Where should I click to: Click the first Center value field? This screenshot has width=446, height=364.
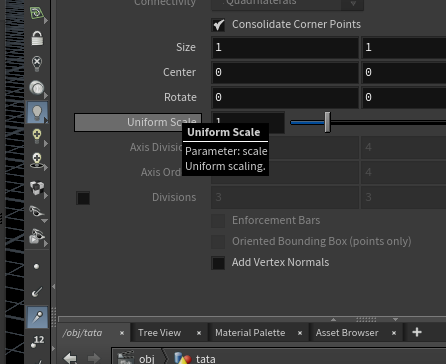pyautogui.click(x=285, y=72)
